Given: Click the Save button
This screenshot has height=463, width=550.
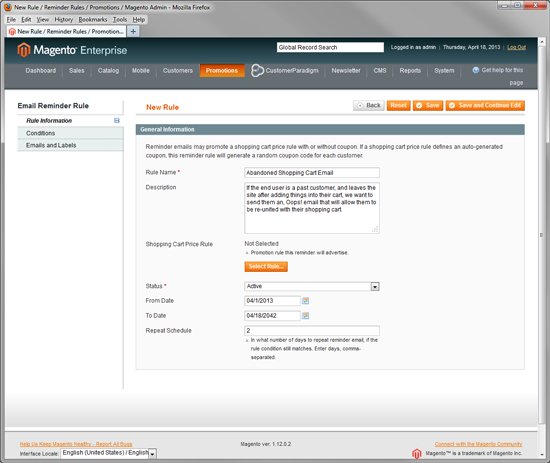Looking at the screenshot, I should (x=428, y=105).
